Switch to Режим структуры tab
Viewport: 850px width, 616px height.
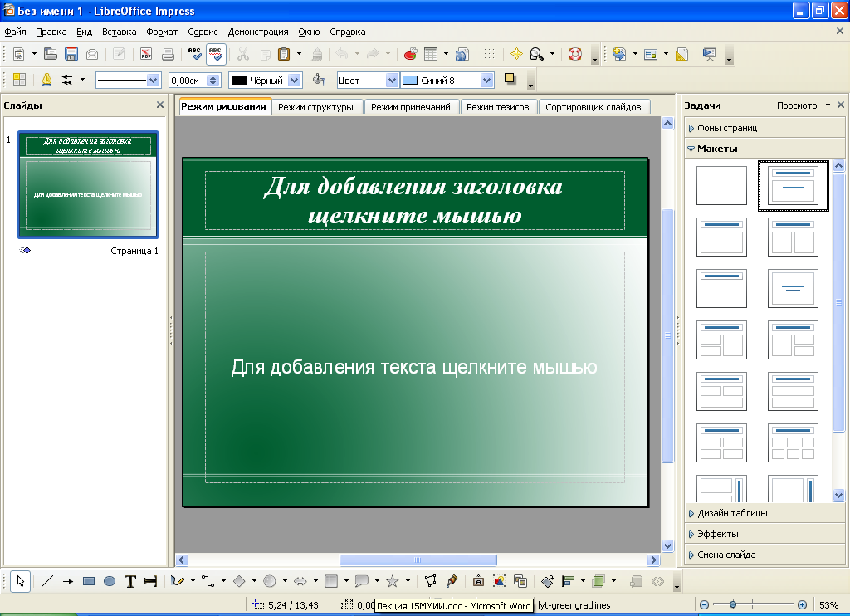315,107
